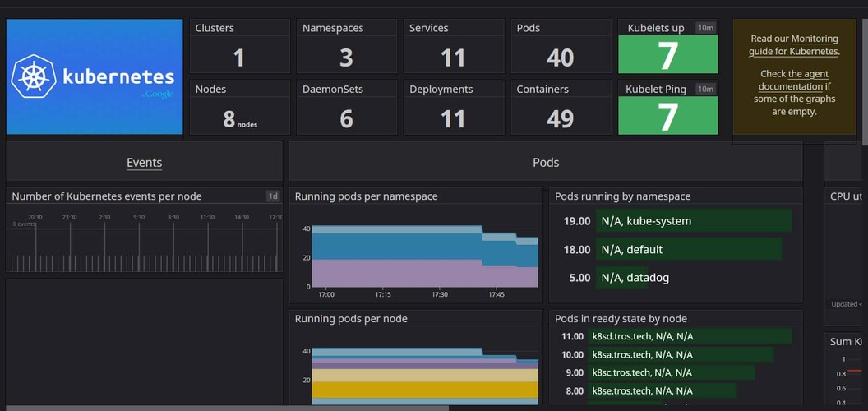Screen dimensions: 868x411
Task: Click the Pods in ready state by node title
Action: click(x=621, y=318)
